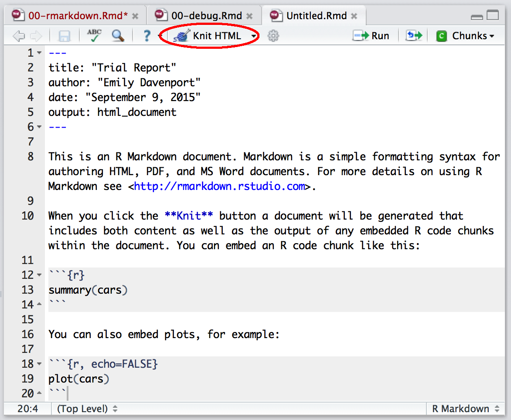Click the title "Trial Report" line

click(x=112, y=68)
